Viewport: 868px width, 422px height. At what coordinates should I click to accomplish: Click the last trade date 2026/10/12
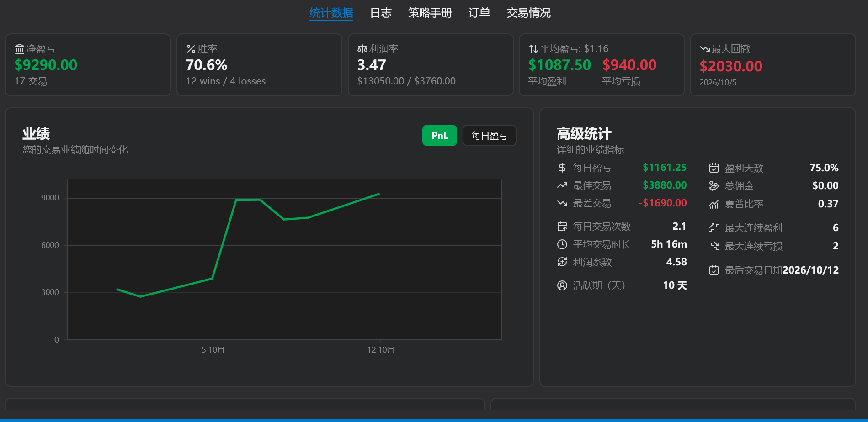[811, 270]
